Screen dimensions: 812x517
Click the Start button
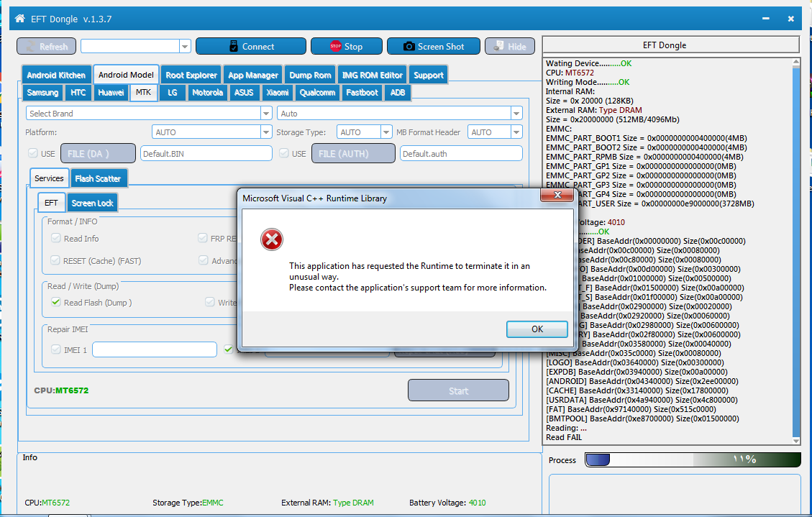pyautogui.click(x=458, y=390)
